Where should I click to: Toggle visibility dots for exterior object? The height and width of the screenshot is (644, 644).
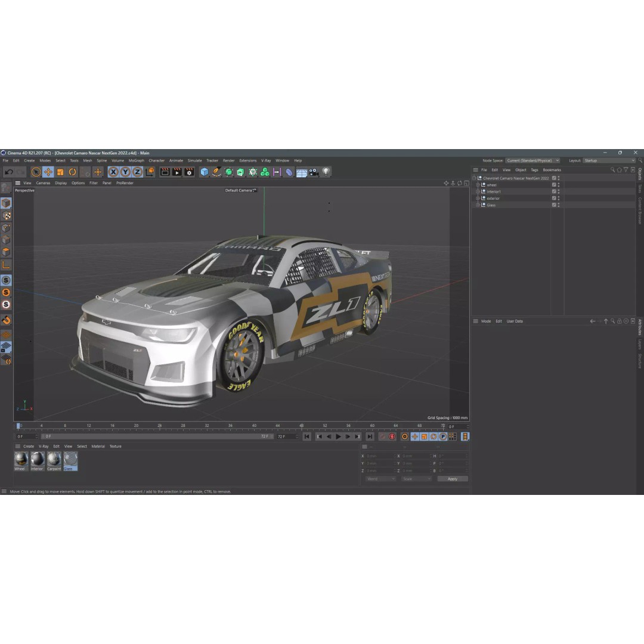(x=559, y=198)
